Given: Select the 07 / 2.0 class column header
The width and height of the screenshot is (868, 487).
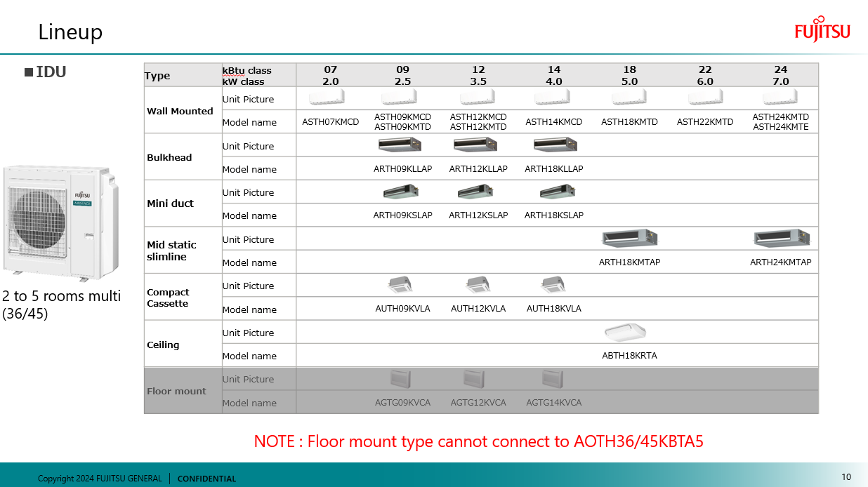Looking at the screenshot, I should pos(331,75).
